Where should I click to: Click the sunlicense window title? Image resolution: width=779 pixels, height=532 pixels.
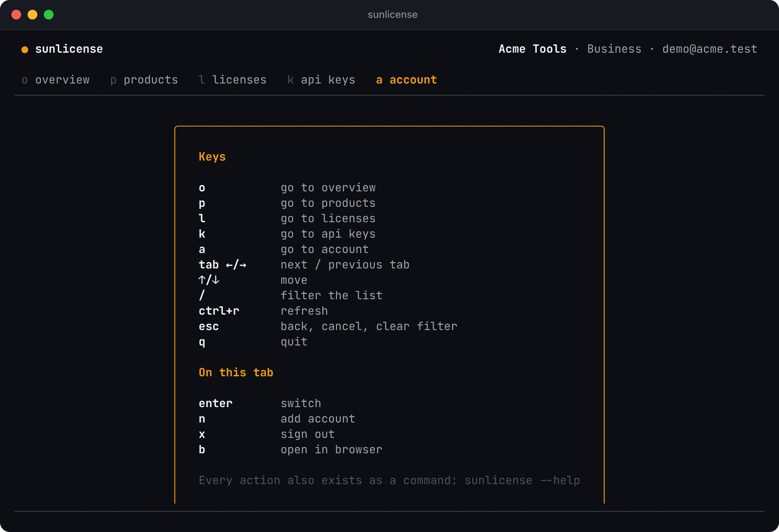tap(392, 15)
